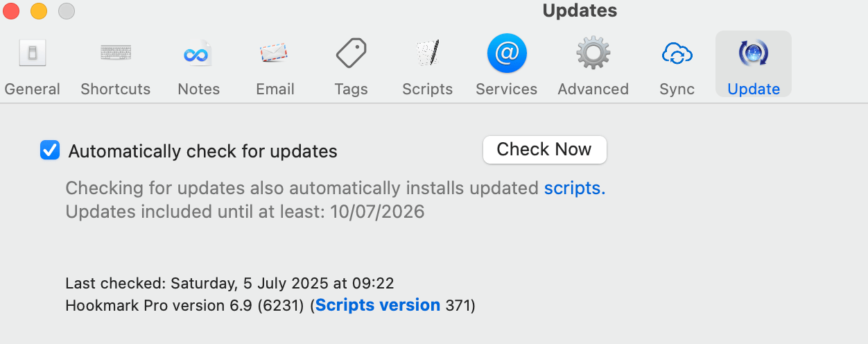Image resolution: width=868 pixels, height=344 pixels.
Task: Select the Email envelope icon
Action: (x=275, y=53)
